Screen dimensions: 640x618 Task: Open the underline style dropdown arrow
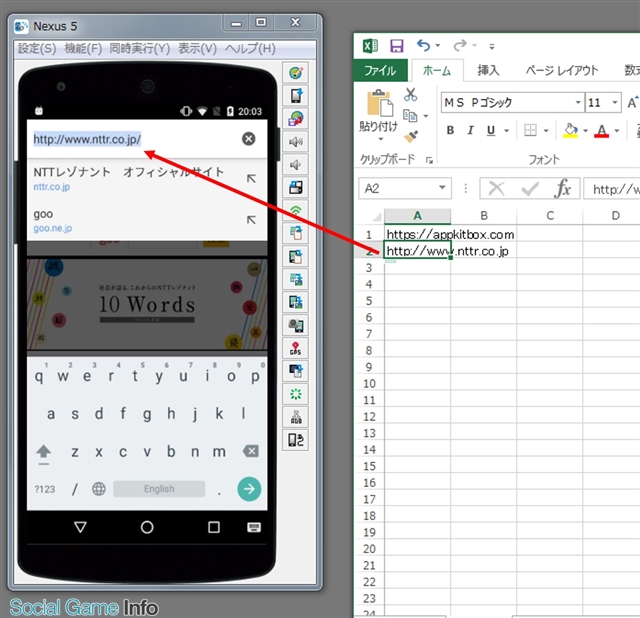tap(507, 131)
